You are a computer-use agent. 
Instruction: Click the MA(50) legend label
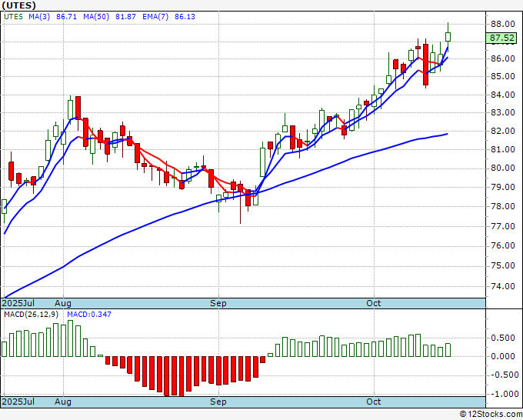coord(96,17)
